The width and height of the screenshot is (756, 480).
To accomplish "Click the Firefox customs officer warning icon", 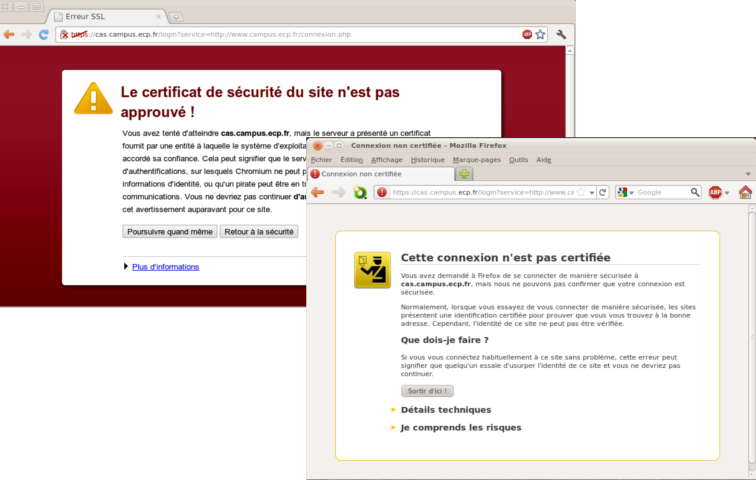I will [372, 270].
